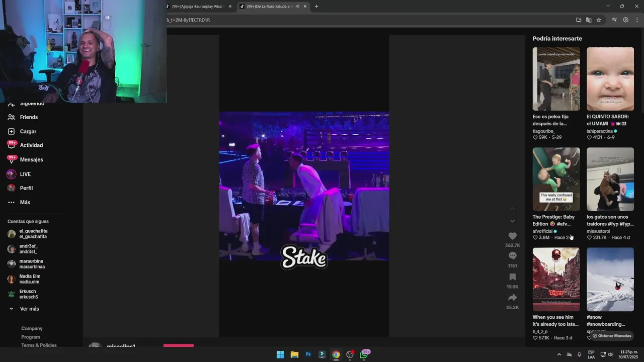644x362 pixels.
Task: Bookmark this page with star icon
Action: coord(599,20)
